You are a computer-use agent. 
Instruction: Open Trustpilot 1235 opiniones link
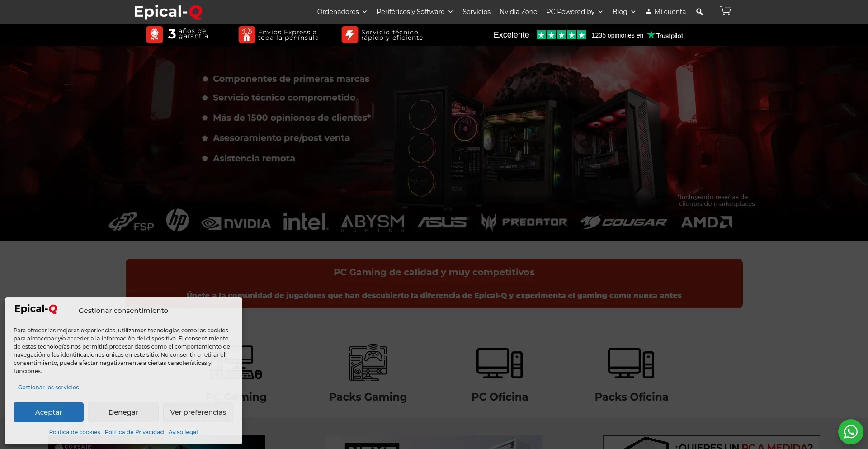pos(617,35)
